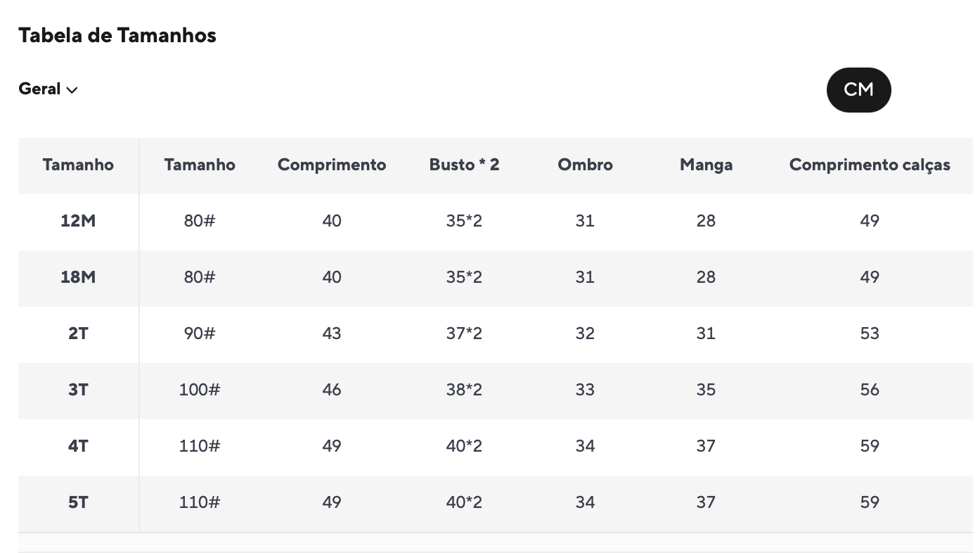Viewport: 980px width, 553px height.
Task: Toggle the CM unit button
Action: (858, 90)
